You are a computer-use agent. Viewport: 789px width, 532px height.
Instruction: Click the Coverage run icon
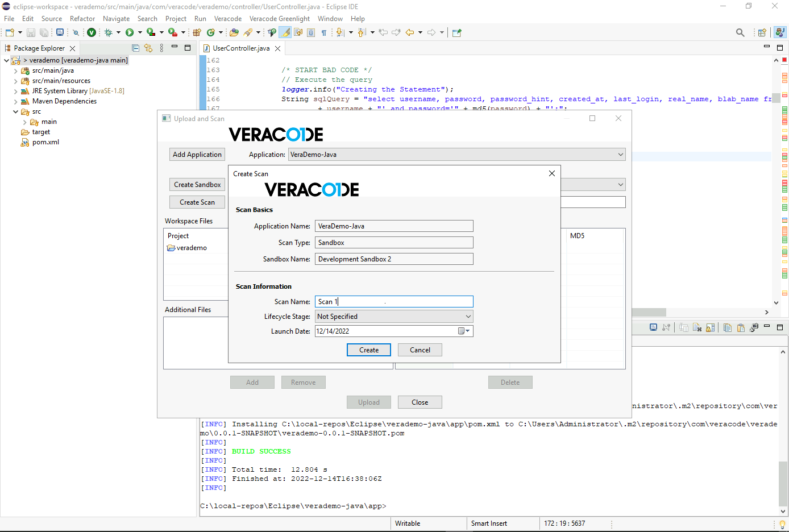(151, 32)
